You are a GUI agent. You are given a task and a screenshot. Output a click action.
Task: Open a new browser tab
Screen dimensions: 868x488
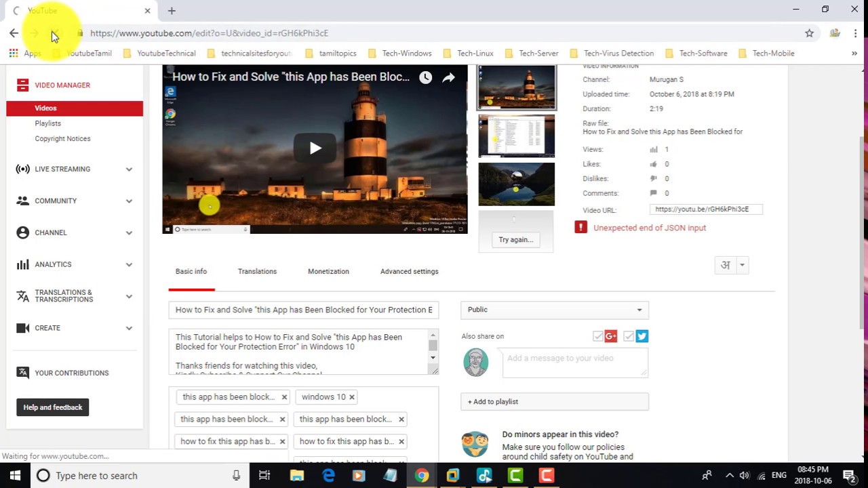point(172,11)
